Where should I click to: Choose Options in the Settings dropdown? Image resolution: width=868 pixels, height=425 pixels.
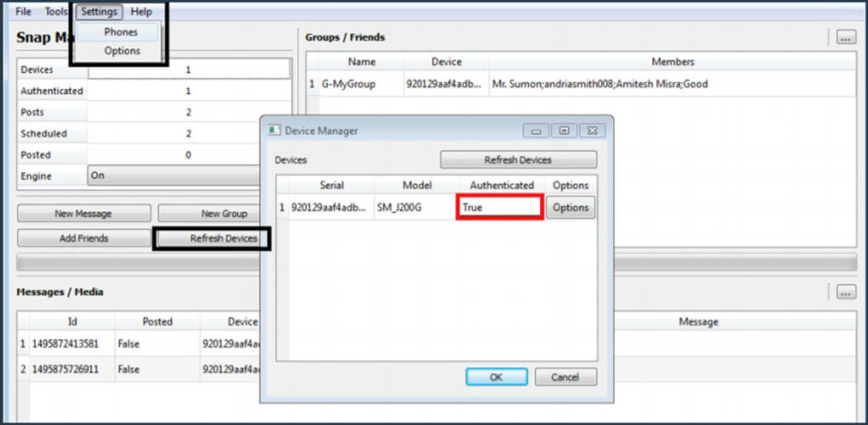click(122, 51)
